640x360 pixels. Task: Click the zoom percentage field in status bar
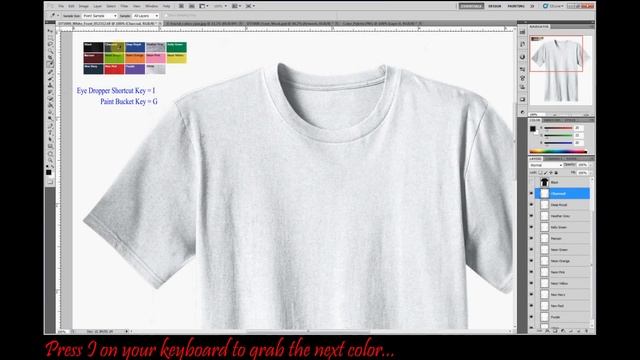pos(63,331)
